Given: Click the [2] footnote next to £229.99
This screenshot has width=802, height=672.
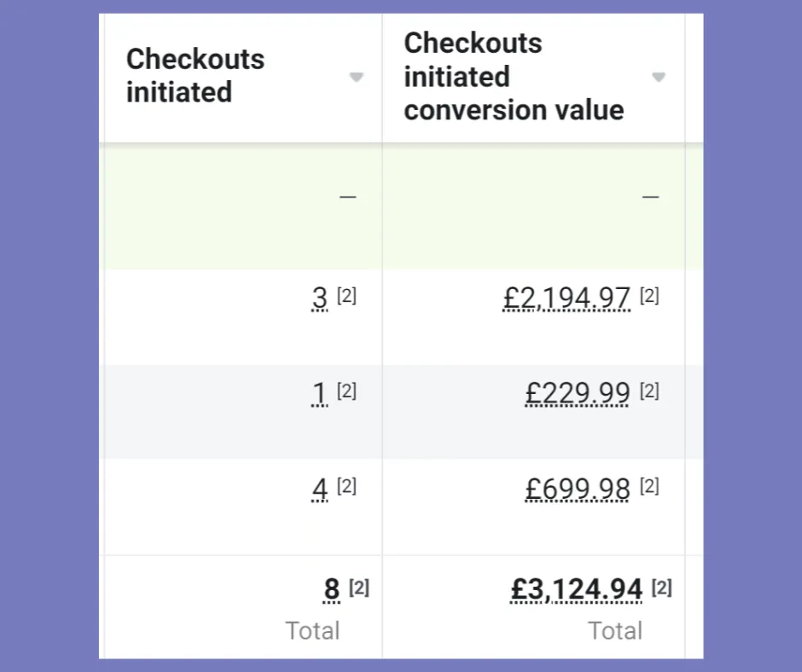Looking at the screenshot, I should click(x=649, y=391).
